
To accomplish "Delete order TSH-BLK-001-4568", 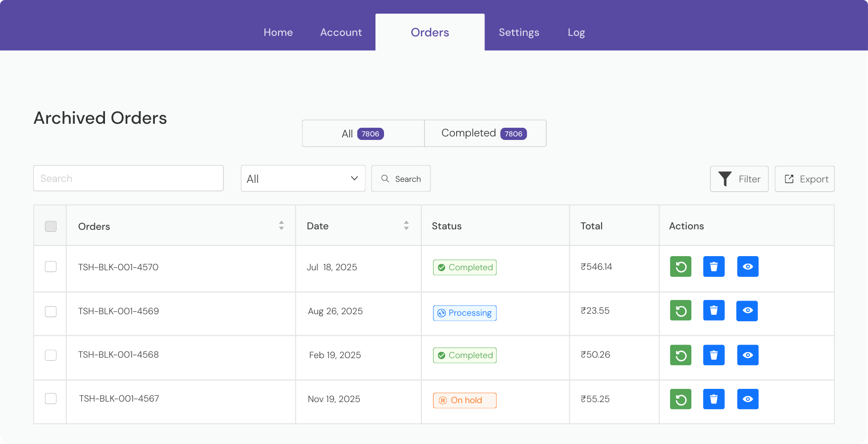I will 714,355.
